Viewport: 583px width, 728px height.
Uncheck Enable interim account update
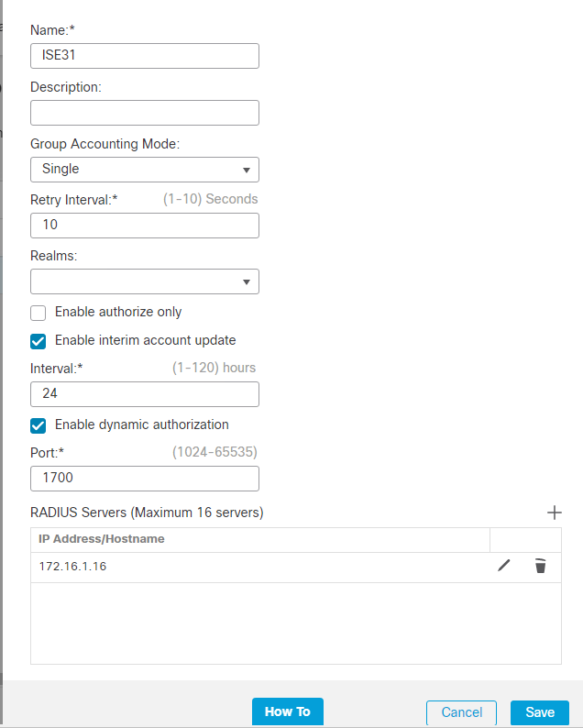(x=38, y=341)
